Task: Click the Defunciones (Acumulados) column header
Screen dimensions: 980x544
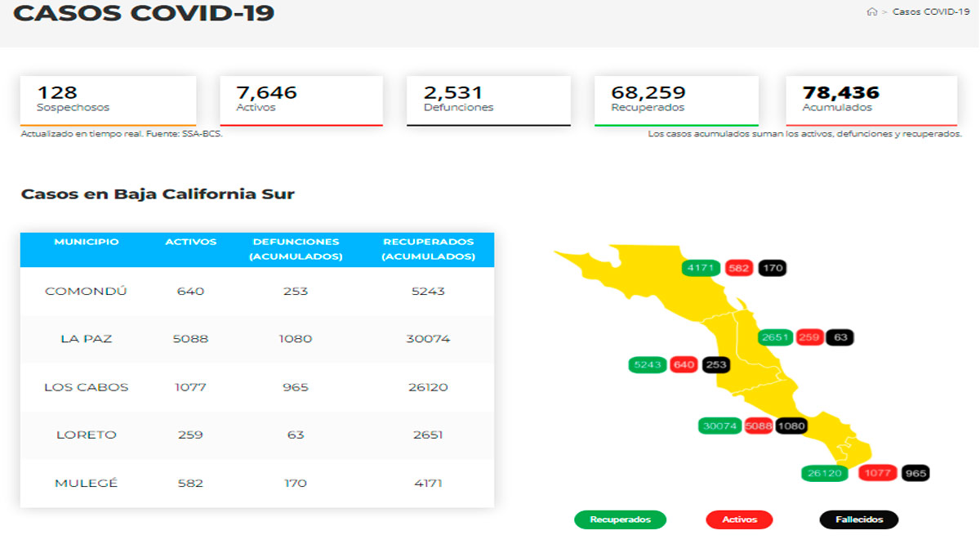Action: point(296,249)
